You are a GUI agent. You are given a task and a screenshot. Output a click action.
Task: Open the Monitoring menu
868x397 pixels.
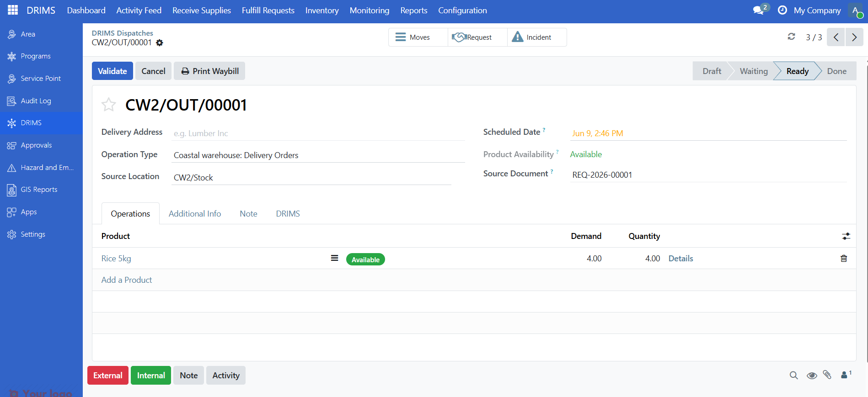click(x=370, y=10)
